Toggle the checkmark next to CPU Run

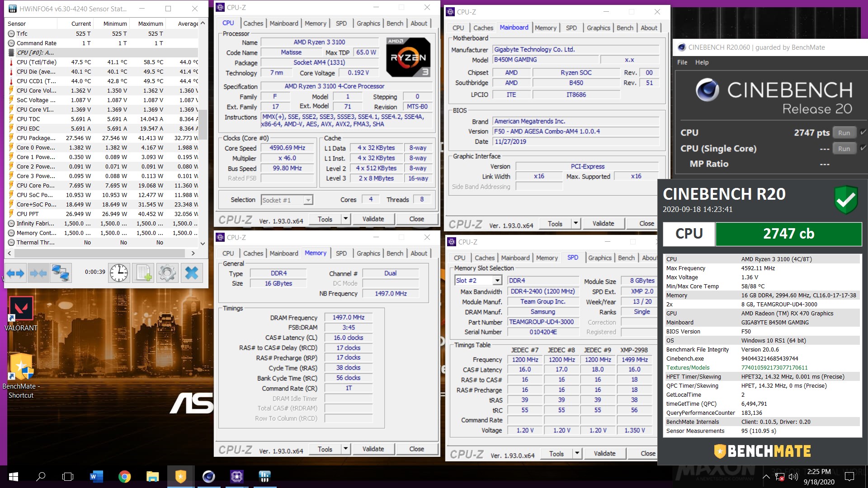[x=863, y=132]
